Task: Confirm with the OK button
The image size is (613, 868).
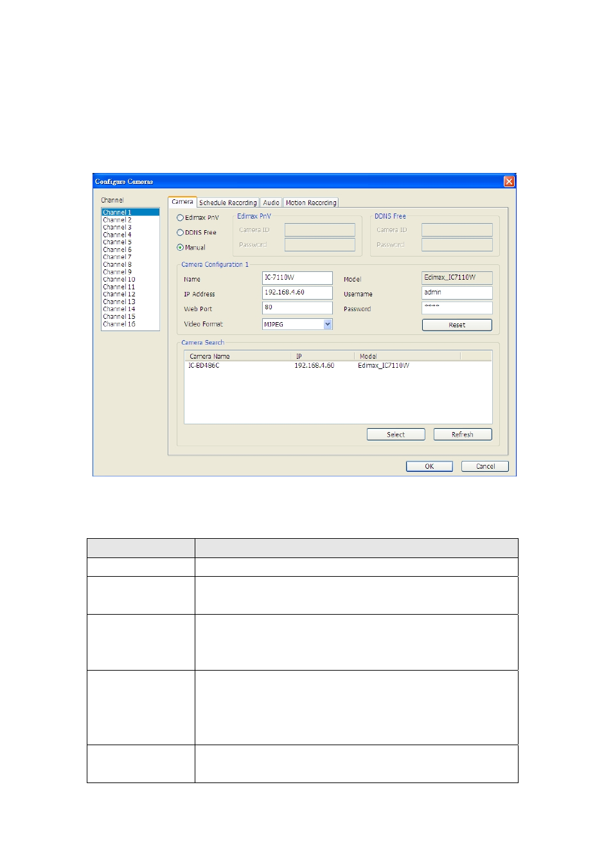Action: coord(429,467)
